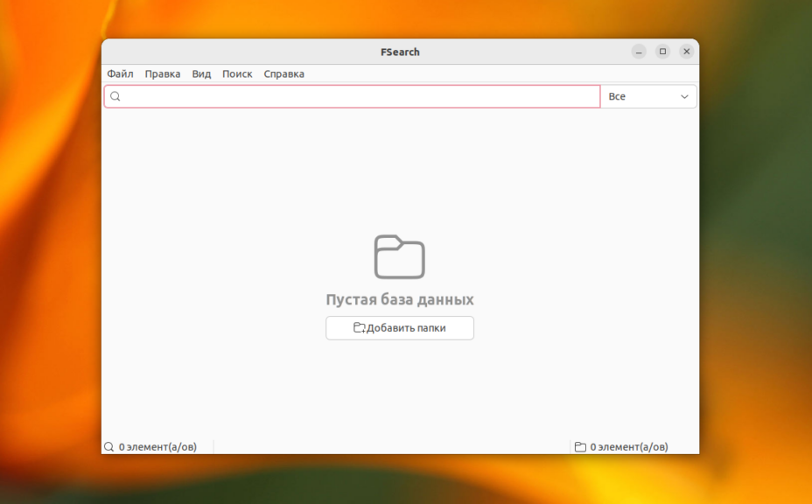Open the Файл menu

point(120,74)
